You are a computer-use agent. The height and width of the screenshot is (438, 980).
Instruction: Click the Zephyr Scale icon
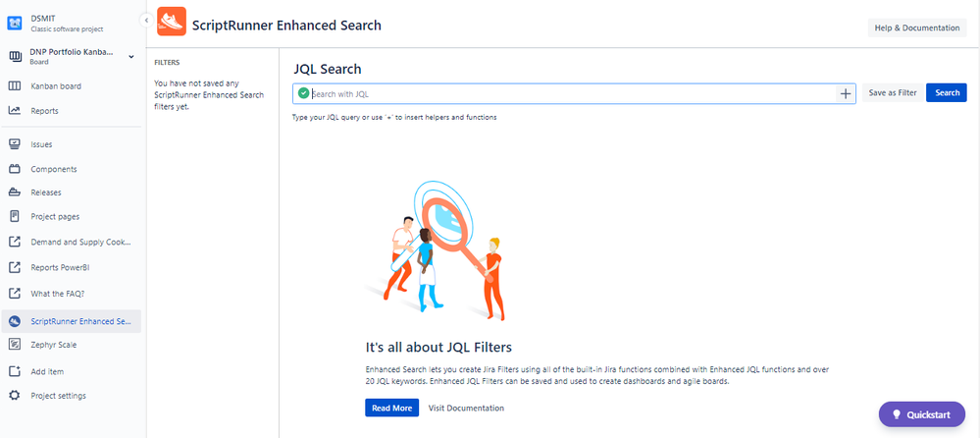(x=15, y=344)
